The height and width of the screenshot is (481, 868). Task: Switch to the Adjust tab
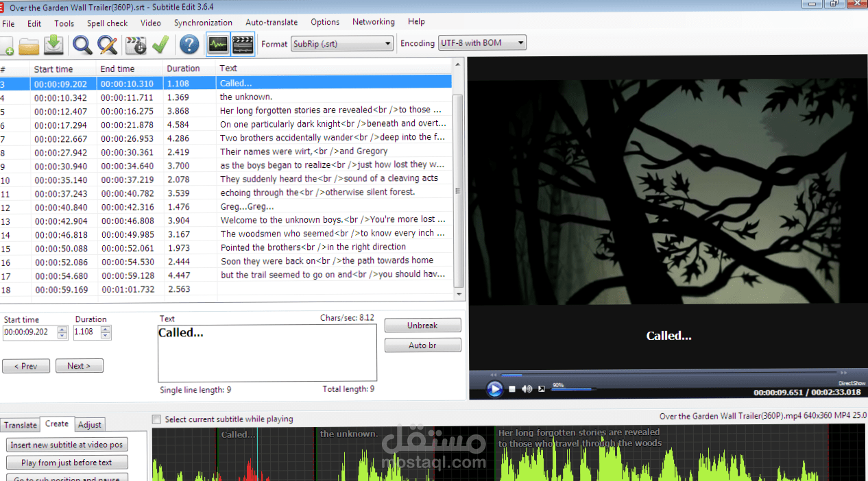coord(90,425)
